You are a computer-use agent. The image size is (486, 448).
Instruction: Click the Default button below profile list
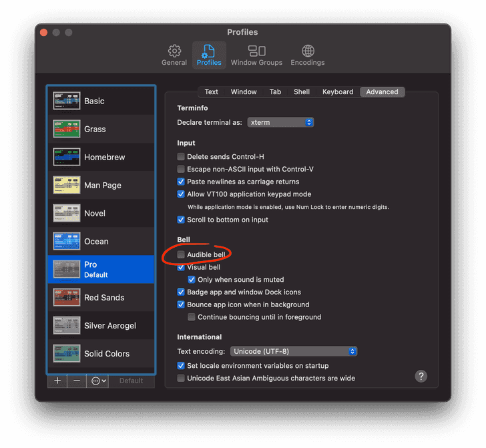pyautogui.click(x=131, y=381)
